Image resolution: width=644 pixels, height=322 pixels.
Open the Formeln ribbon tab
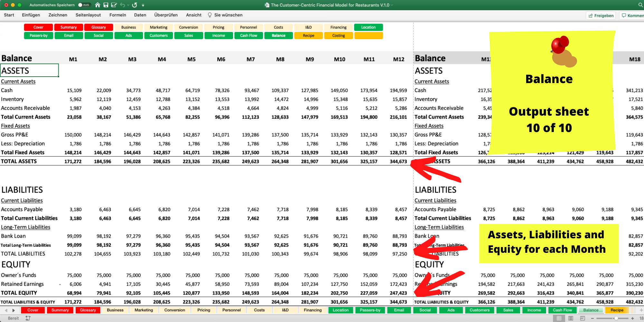118,15
